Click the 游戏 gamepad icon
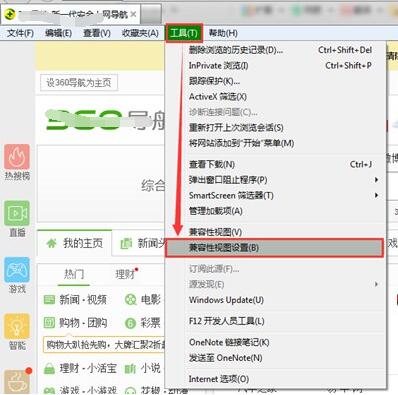The height and width of the screenshot is (395, 398). click(17, 270)
